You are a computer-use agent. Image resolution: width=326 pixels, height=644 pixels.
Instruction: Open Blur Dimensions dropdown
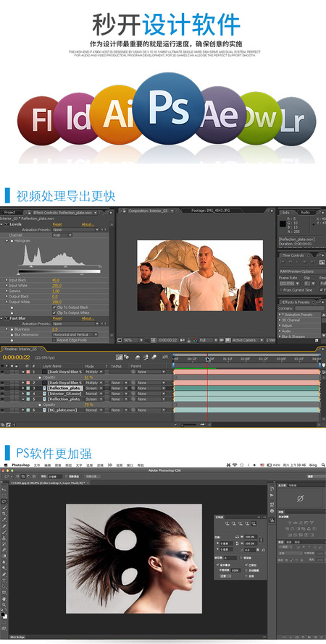pyautogui.click(x=75, y=335)
